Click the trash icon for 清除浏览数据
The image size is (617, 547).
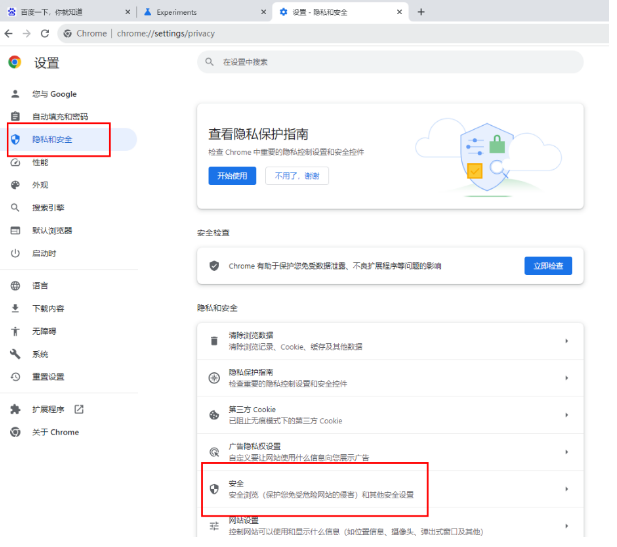pos(214,341)
